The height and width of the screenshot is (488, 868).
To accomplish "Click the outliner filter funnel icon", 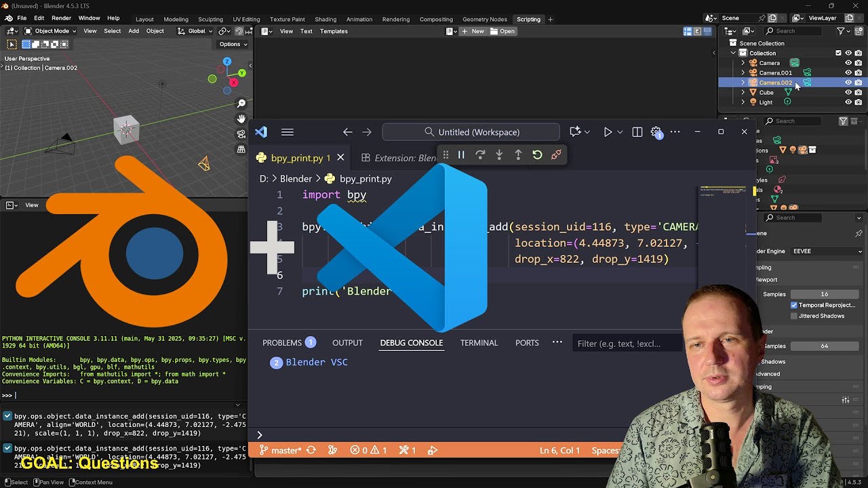I will click(x=841, y=31).
